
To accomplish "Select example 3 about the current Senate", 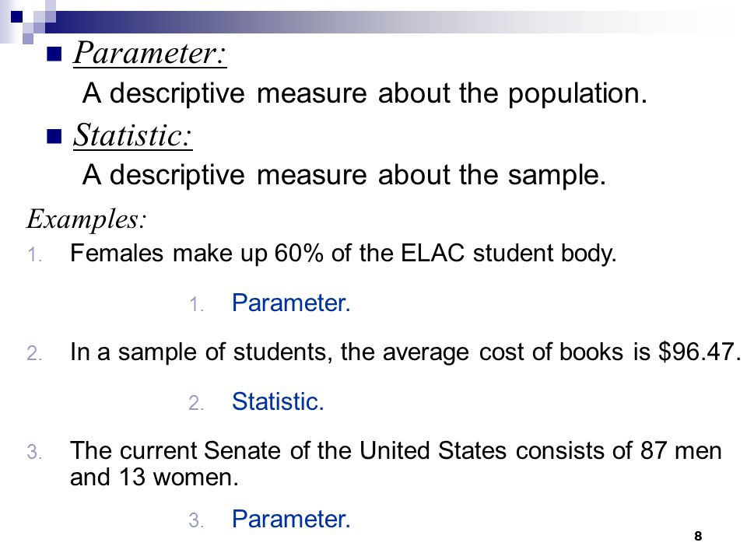I will 395,464.
